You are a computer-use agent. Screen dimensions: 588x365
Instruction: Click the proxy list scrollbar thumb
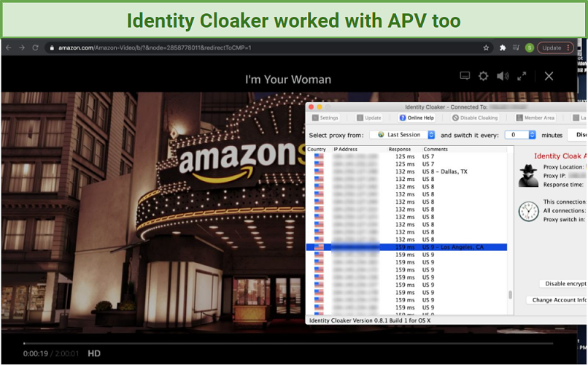tap(510, 295)
